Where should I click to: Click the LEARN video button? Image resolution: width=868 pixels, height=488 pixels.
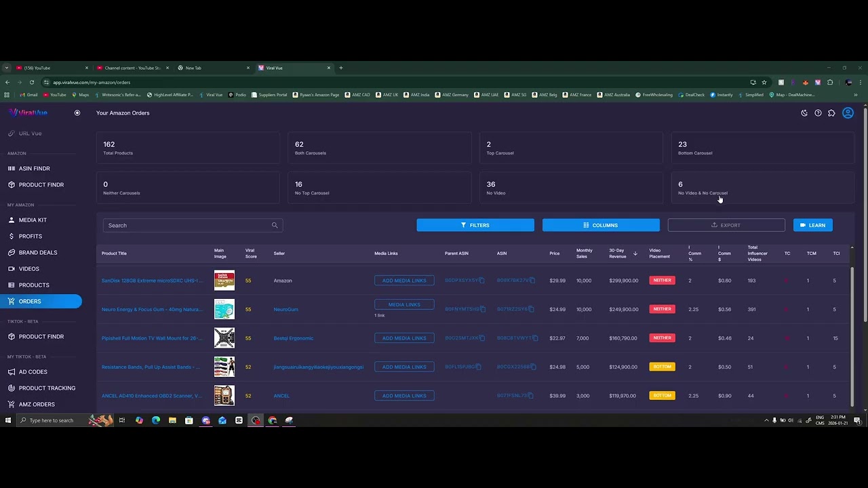(813, 225)
